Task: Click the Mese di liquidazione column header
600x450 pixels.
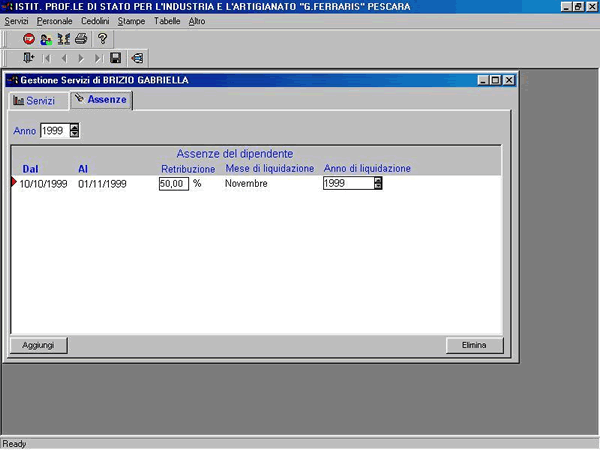Action: pos(270,168)
